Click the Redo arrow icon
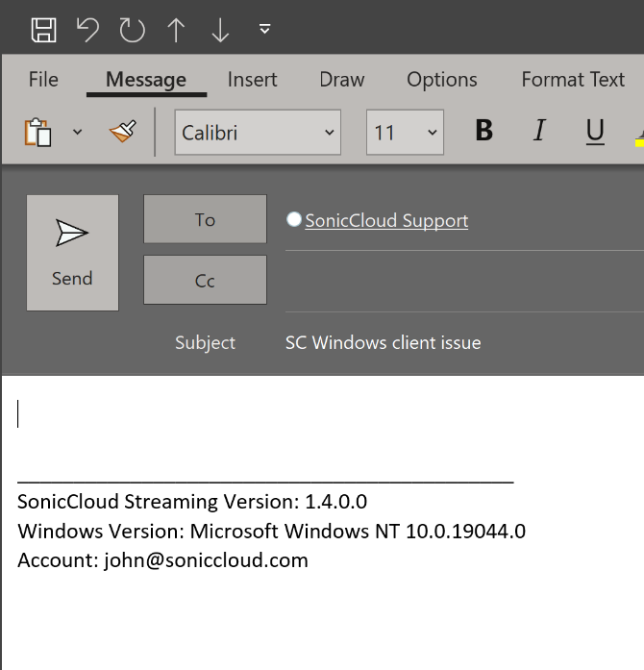The height and width of the screenshot is (670, 644). click(132, 31)
